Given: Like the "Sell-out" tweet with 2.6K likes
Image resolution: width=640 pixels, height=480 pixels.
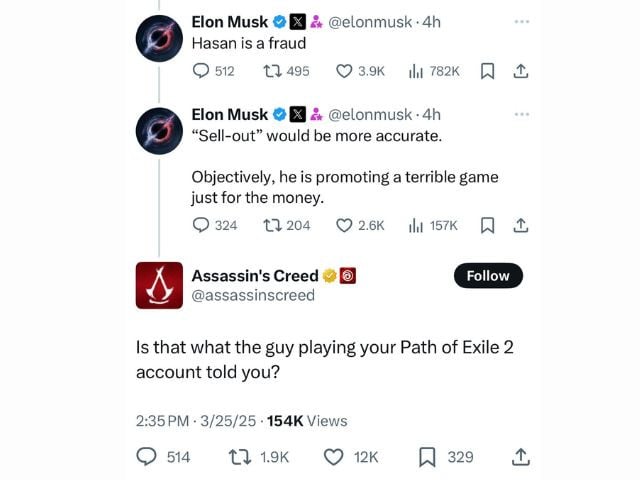Looking at the screenshot, I should pyautogui.click(x=345, y=225).
